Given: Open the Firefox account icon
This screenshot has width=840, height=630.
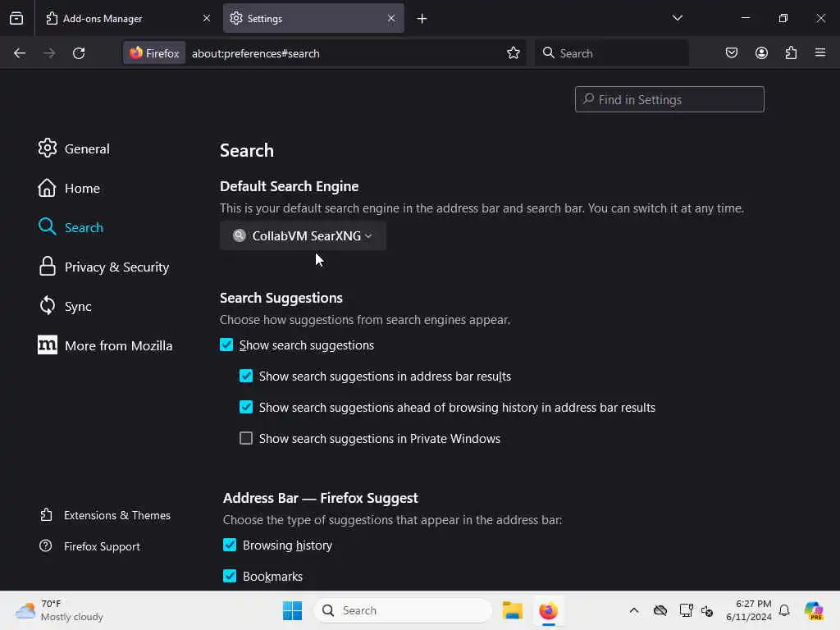Looking at the screenshot, I should click(761, 52).
